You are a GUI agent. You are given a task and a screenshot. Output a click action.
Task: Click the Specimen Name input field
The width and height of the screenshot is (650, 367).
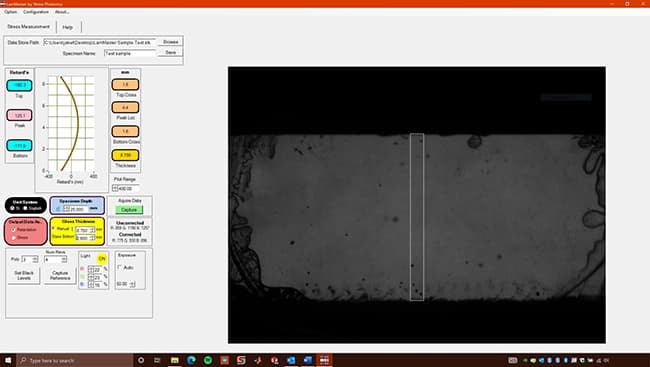pyautogui.click(x=130, y=53)
